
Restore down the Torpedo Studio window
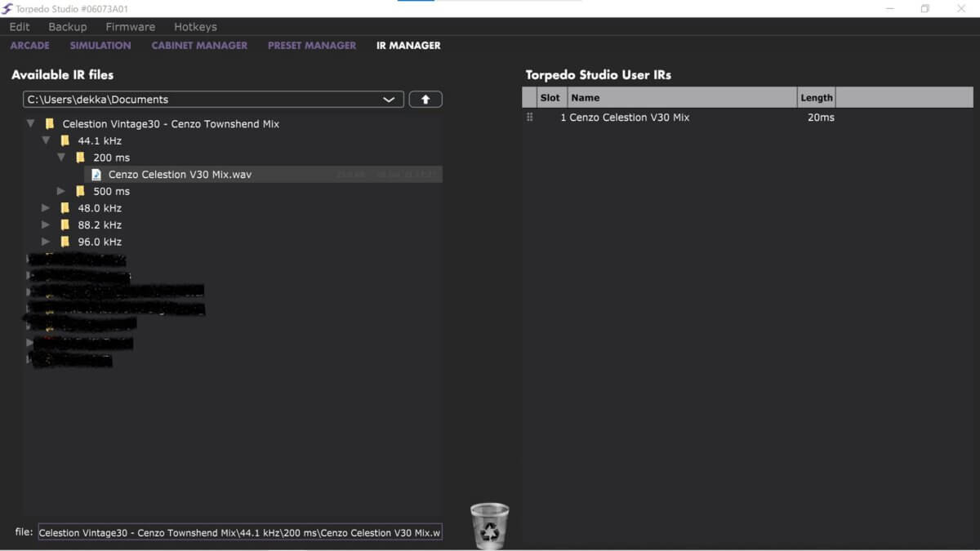pos(925,8)
